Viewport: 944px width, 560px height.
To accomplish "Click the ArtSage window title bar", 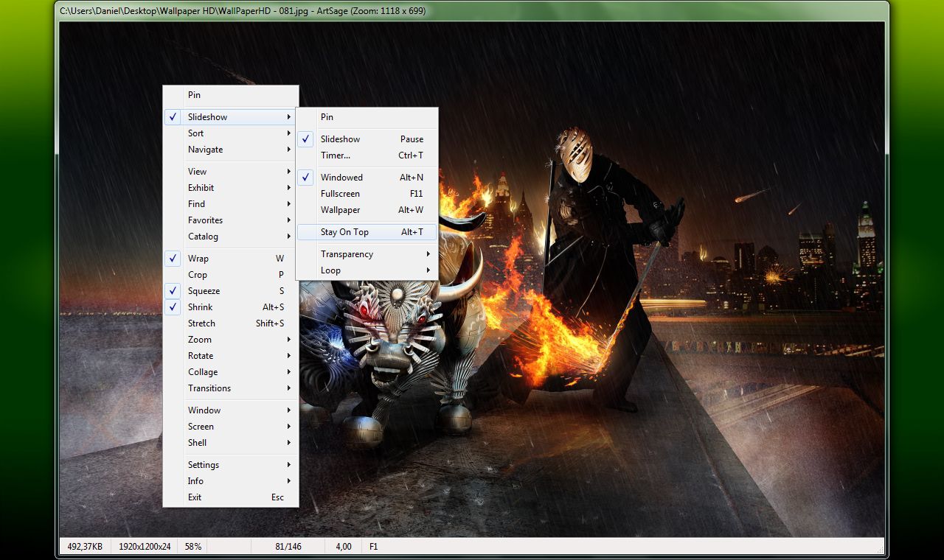I will tap(472, 11).
